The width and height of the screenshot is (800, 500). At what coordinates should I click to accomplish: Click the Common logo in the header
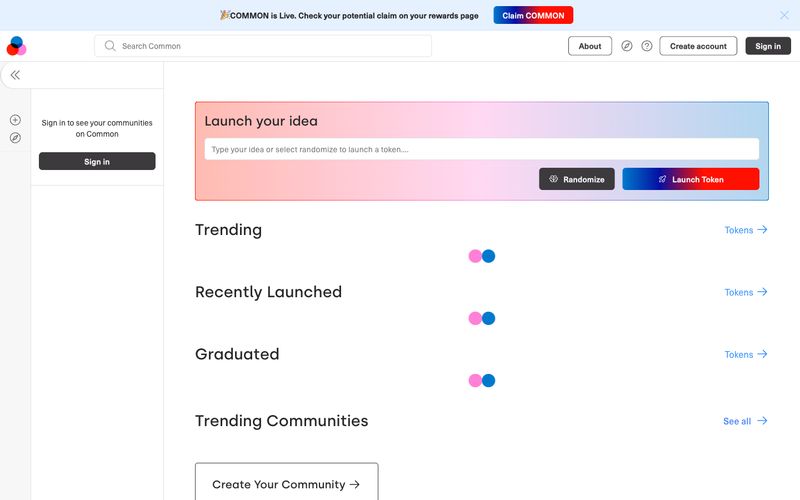[x=16, y=46]
